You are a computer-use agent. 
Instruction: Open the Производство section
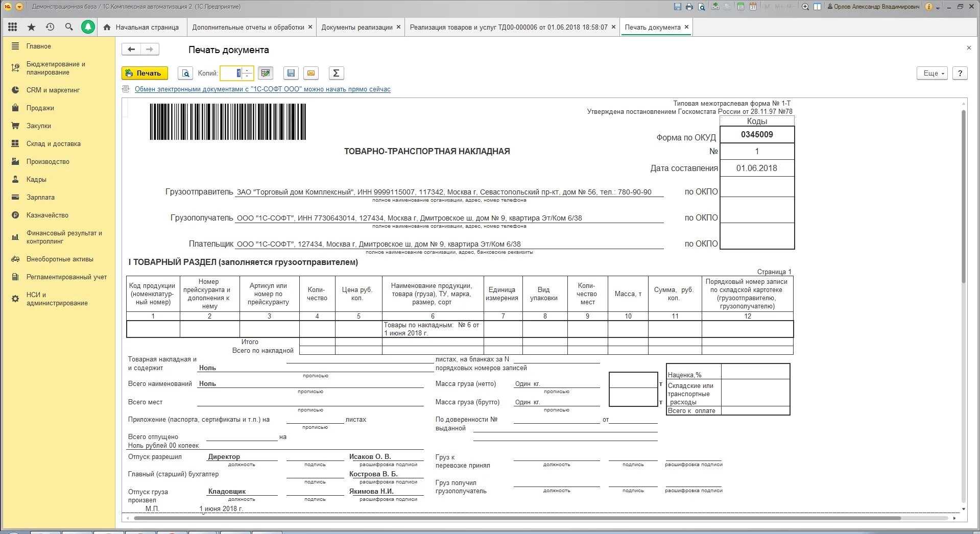[59, 161]
